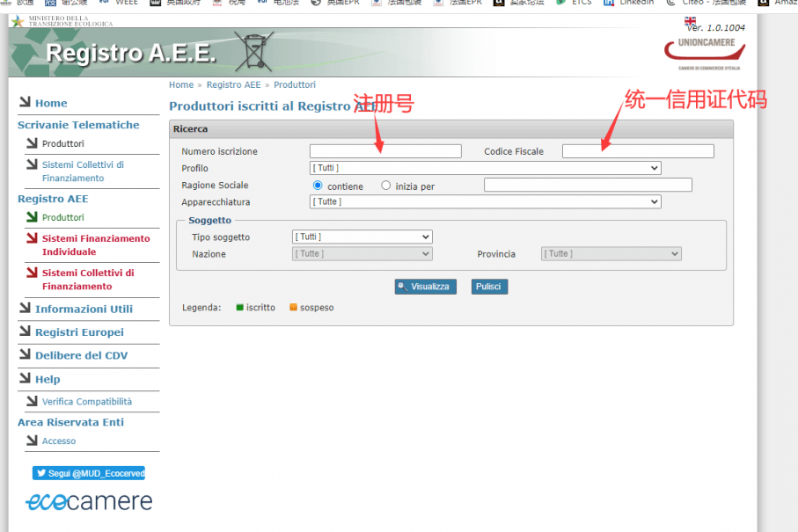Click the red arrow beside Sistemi Finanziamento Individuale

(33, 238)
